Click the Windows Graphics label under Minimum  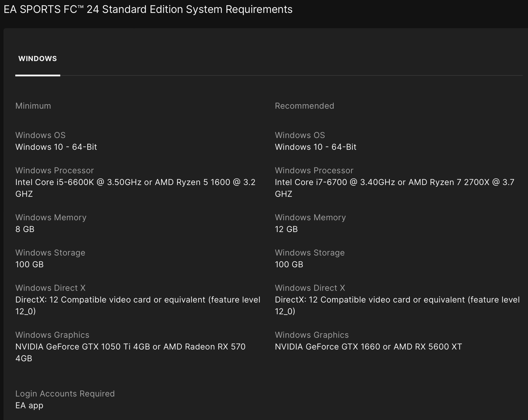coord(52,335)
